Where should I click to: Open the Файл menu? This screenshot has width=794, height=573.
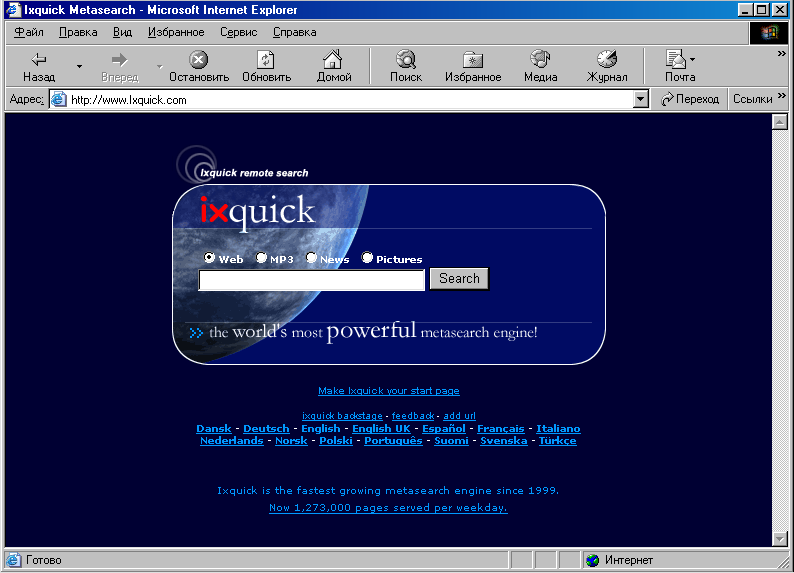click(29, 32)
